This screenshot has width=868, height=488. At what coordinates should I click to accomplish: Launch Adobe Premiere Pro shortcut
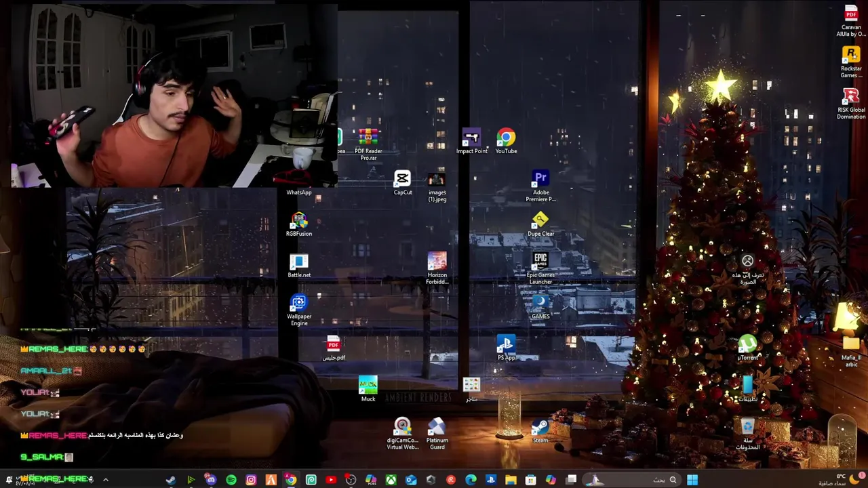(x=540, y=186)
